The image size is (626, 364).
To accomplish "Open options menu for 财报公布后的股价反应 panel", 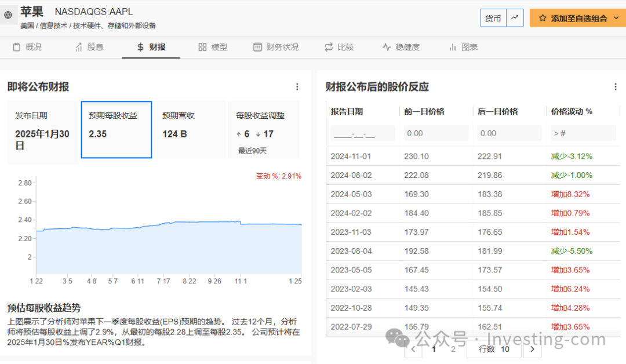I will (x=616, y=86).
